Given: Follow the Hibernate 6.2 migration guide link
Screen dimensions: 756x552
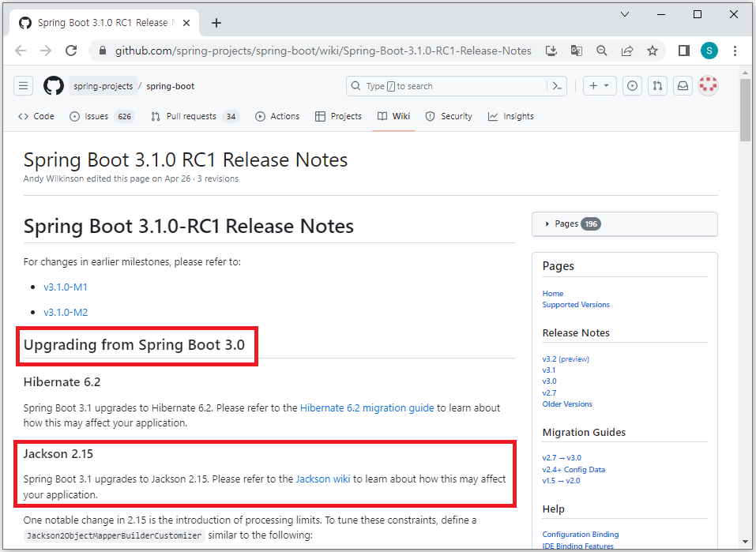Looking at the screenshot, I should point(367,407).
